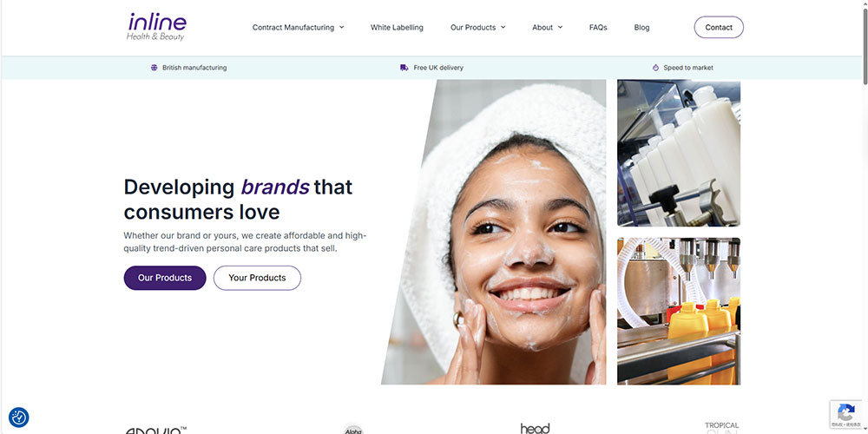The height and width of the screenshot is (434, 868).
Task: Click the British manufacturing globe icon
Action: tap(154, 68)
